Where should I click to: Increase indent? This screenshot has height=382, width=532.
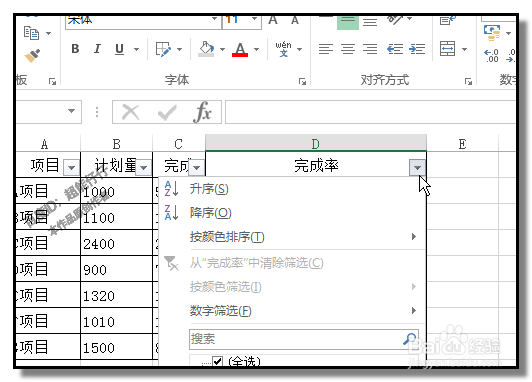417,49
